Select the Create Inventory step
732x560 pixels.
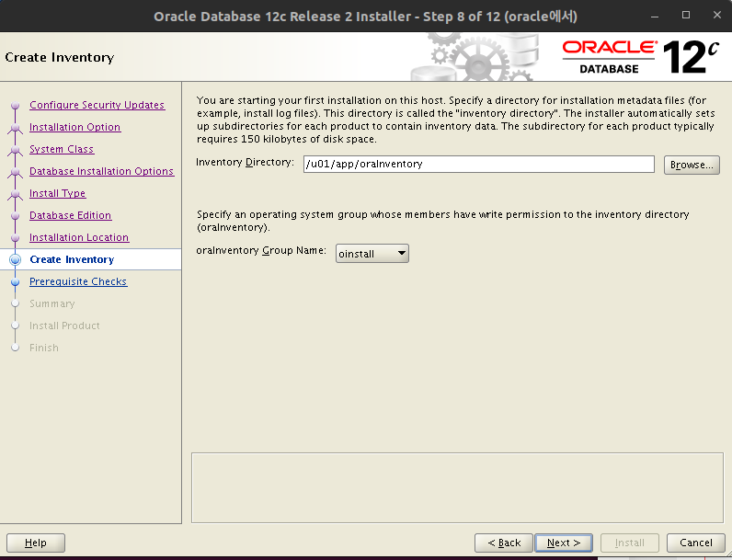coord(72,259)
